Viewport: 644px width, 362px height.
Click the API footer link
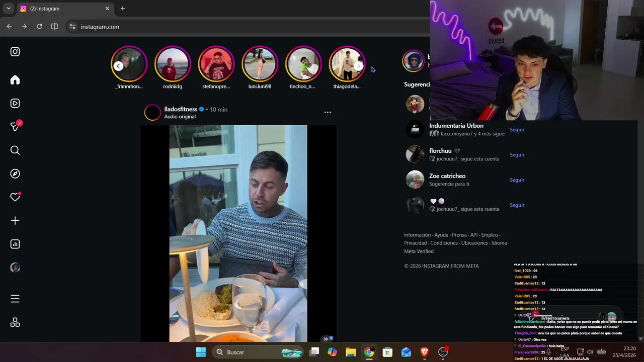pos(474,235)
